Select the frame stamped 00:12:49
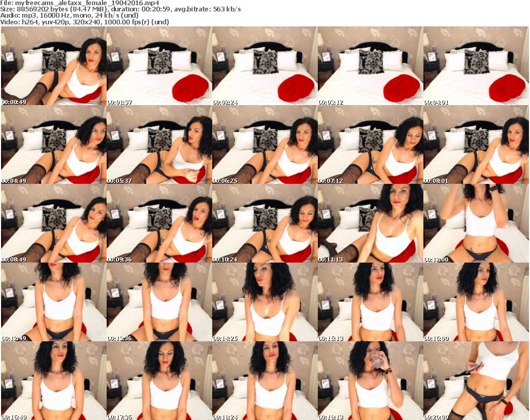This screenshot has height=420, width=530. coord(54,302)
